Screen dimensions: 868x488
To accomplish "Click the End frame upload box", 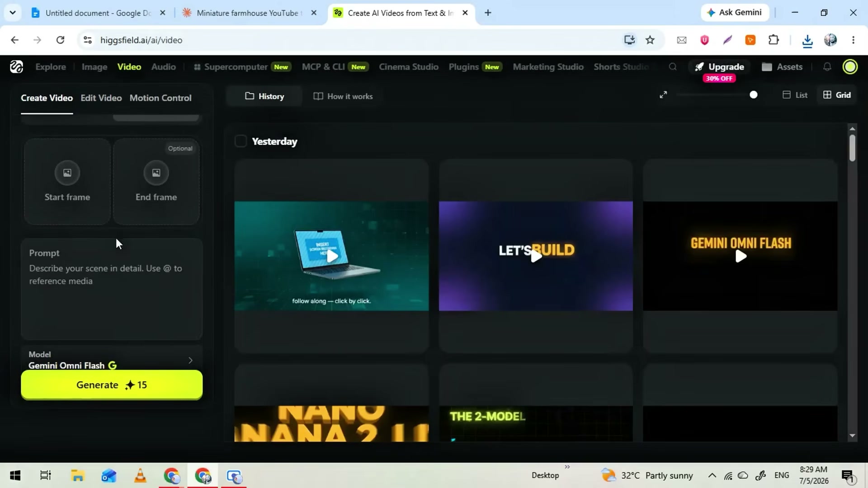I will coord(156,182).
